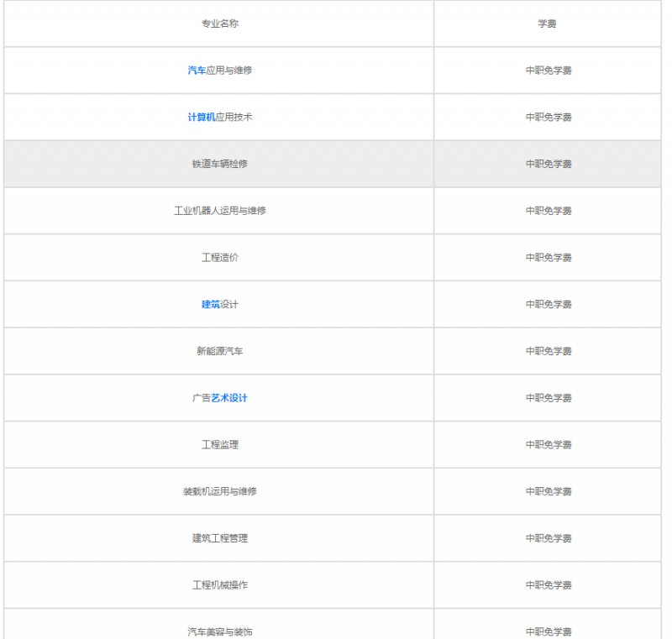Click 中职免学费 beside 建筑工程管理
672x639 pixels.
(549, 538)
